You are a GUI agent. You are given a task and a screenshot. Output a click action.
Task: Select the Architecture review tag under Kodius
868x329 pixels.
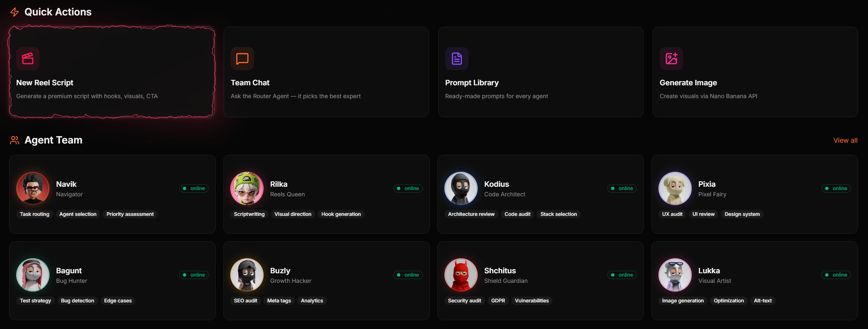click(x=471, y=214)
